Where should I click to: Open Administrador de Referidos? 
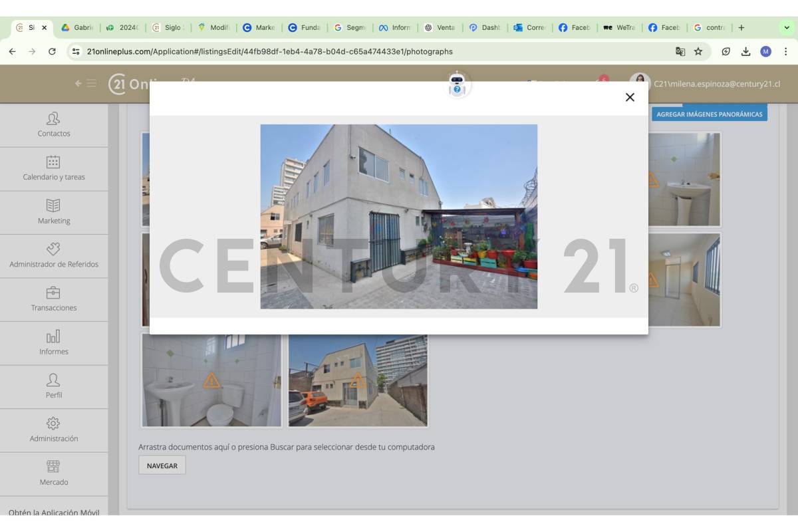54,256
